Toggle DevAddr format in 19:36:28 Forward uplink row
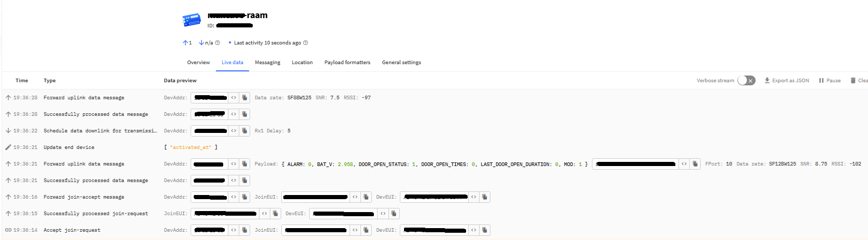 point(234,98)
